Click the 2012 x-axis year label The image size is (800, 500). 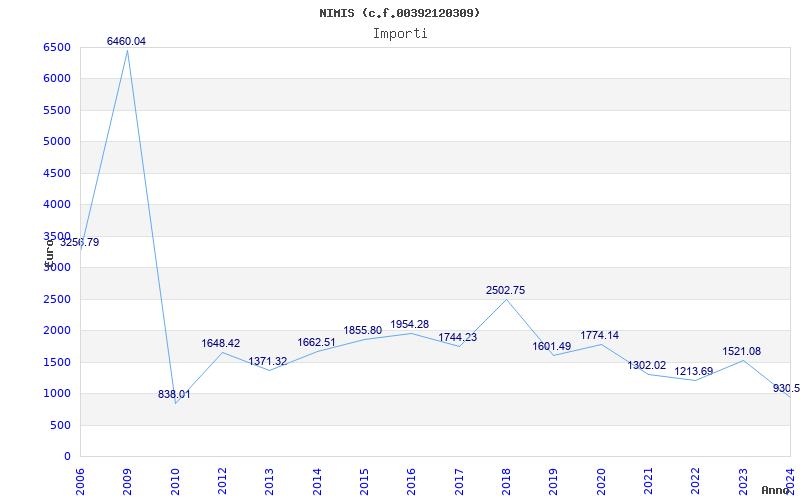[x=222, y=482]
